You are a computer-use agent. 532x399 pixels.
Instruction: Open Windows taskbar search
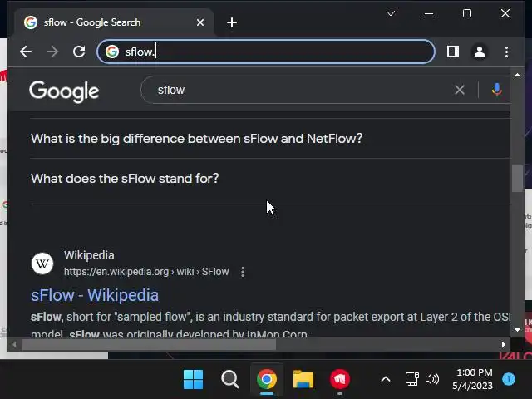tap(230, 379)
